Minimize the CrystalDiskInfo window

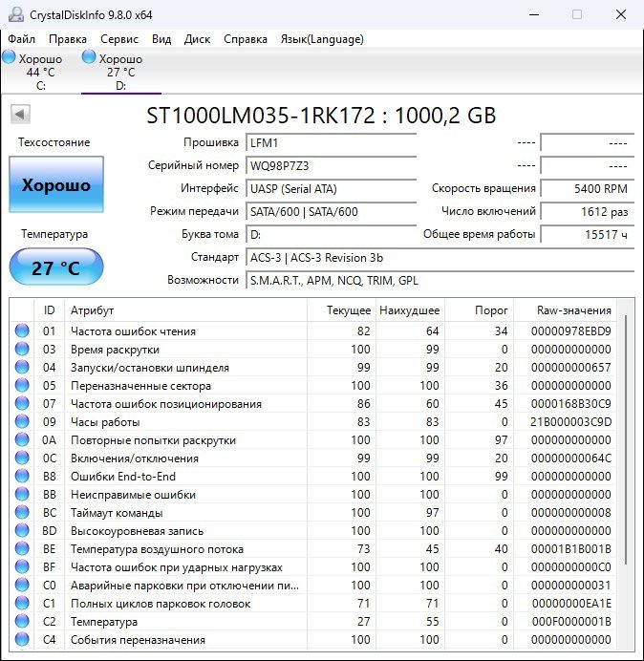534,14
